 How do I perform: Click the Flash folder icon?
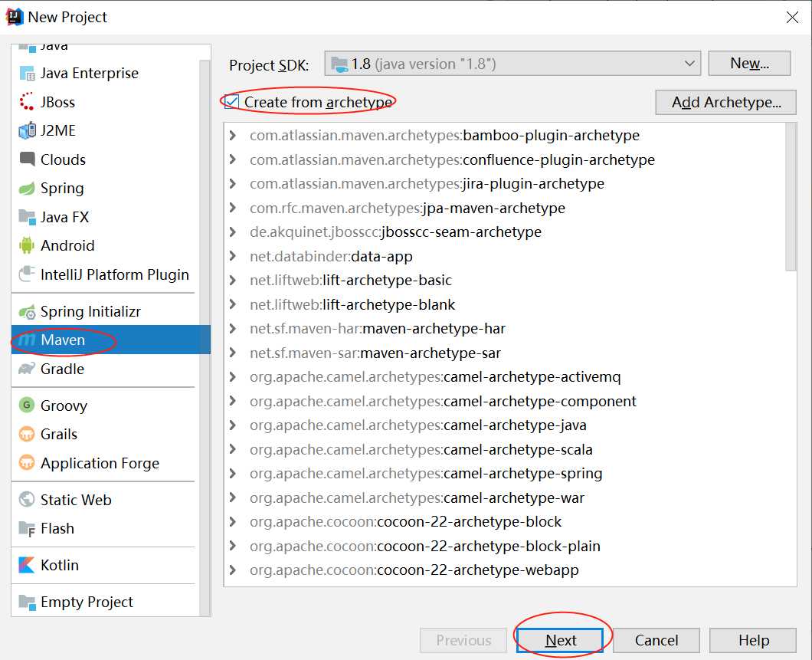tap(26, 528)
